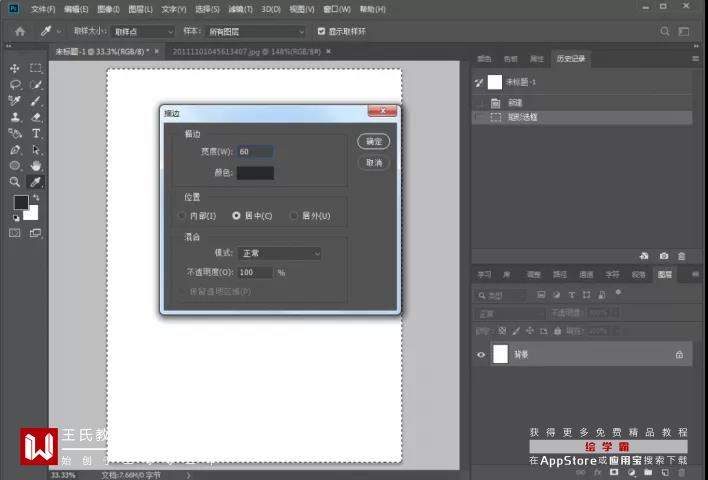Open 文件(F) menu
Screen dimensions: 708x480
point(43,9)
